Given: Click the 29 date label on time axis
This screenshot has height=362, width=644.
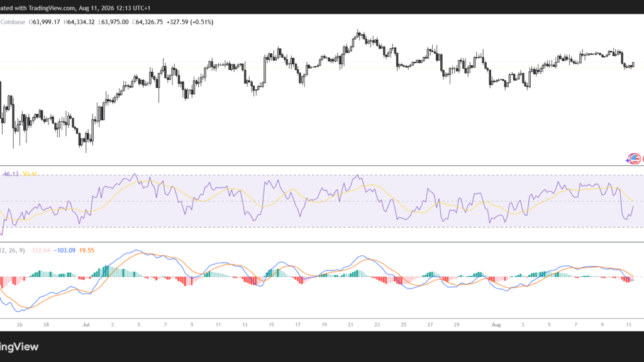Looking at the screenshot, I should [457, 325].
